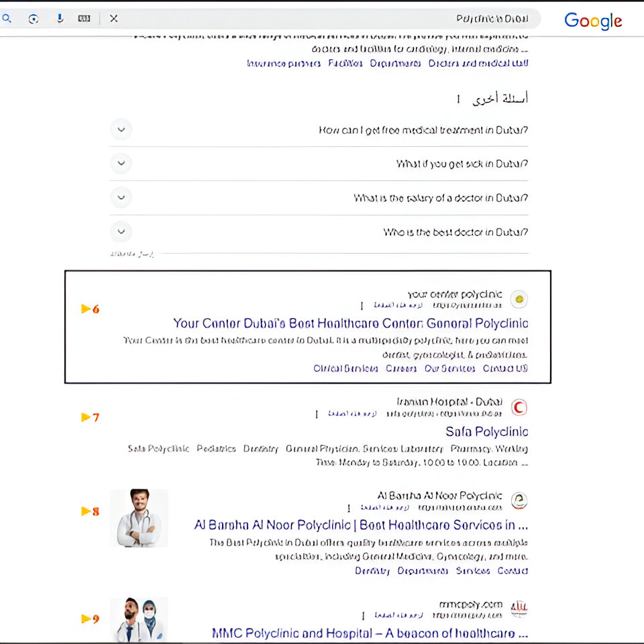
Task: Click Al Barsha Al Noor Polyclinic favicon
Action: pyautogui.click(x=519, y=500)
